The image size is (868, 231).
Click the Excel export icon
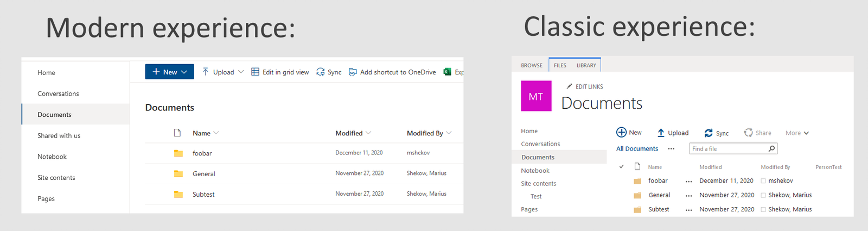448,72
